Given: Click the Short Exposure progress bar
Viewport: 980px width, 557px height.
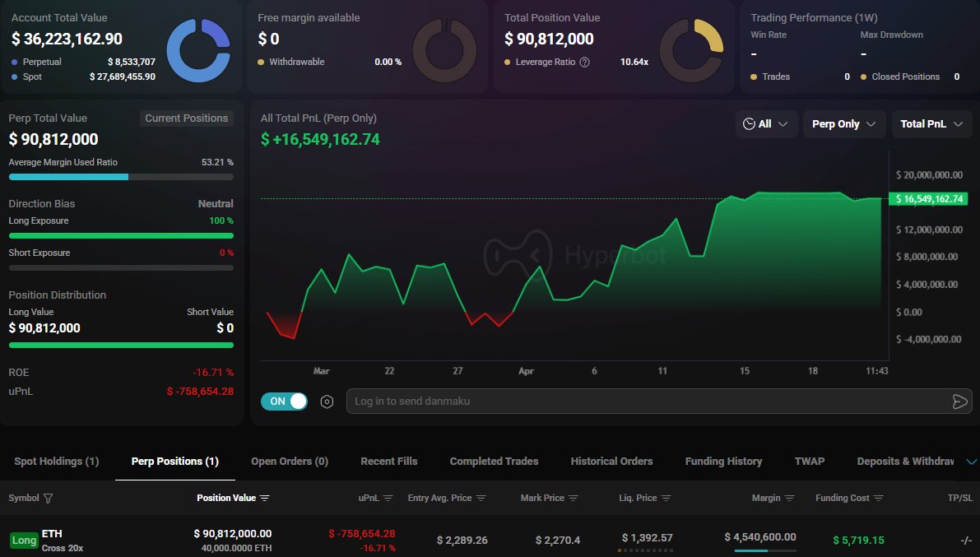Looking at the screenshot, I should [x=121, y=267].
